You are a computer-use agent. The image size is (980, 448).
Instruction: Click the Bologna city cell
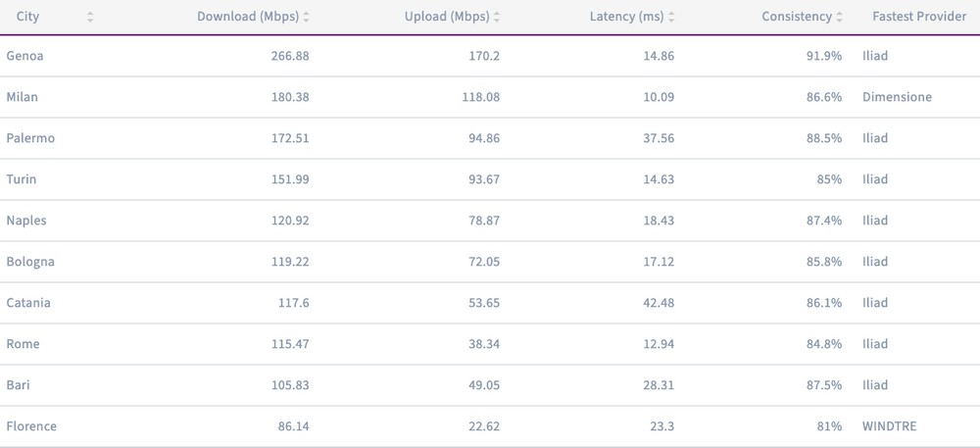[30, 262]
